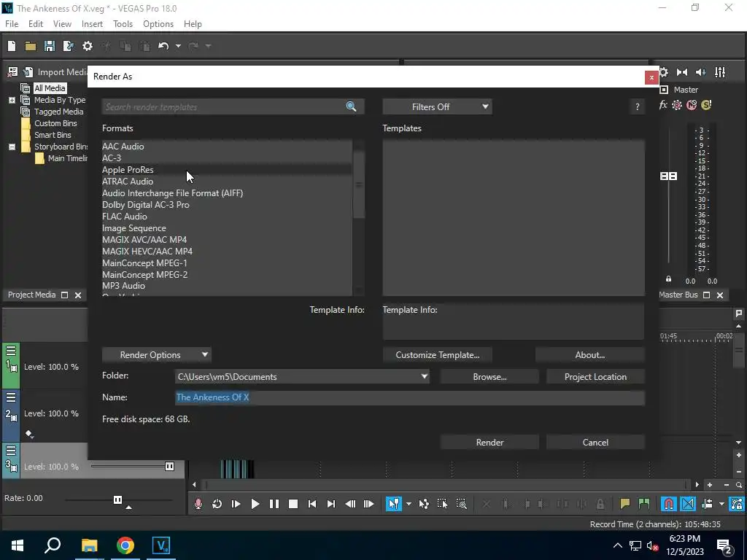Insert a marker on the timeline
Image resolution: width=747 pixels, height=560 pixels.
(x=624, y=504)
